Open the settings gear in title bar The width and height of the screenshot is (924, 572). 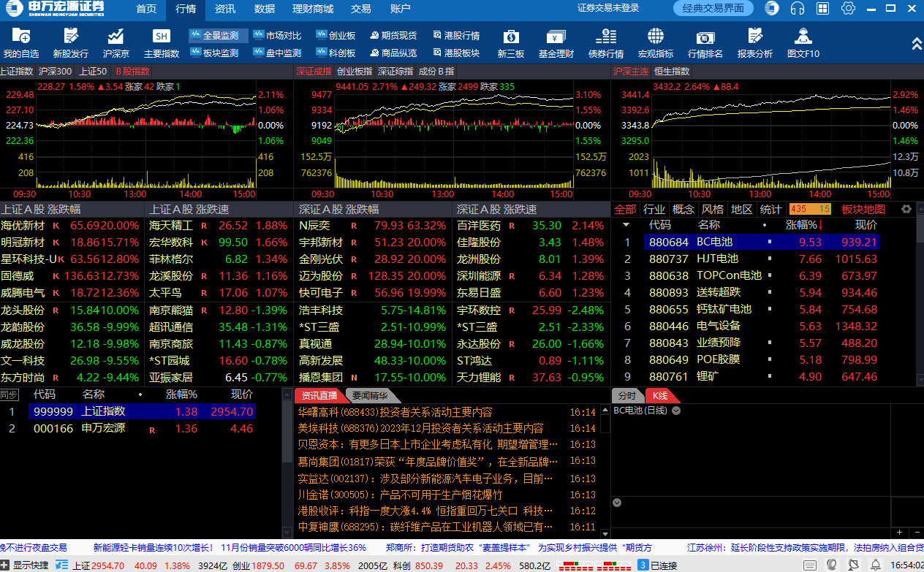point(848,8)
